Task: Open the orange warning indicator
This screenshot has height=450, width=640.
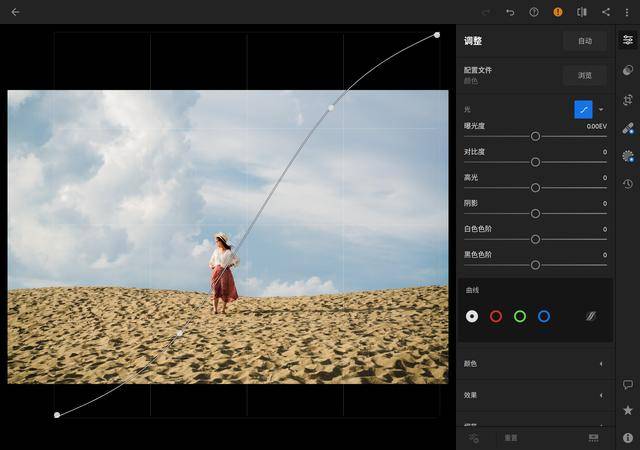Action: pos(558,12)
